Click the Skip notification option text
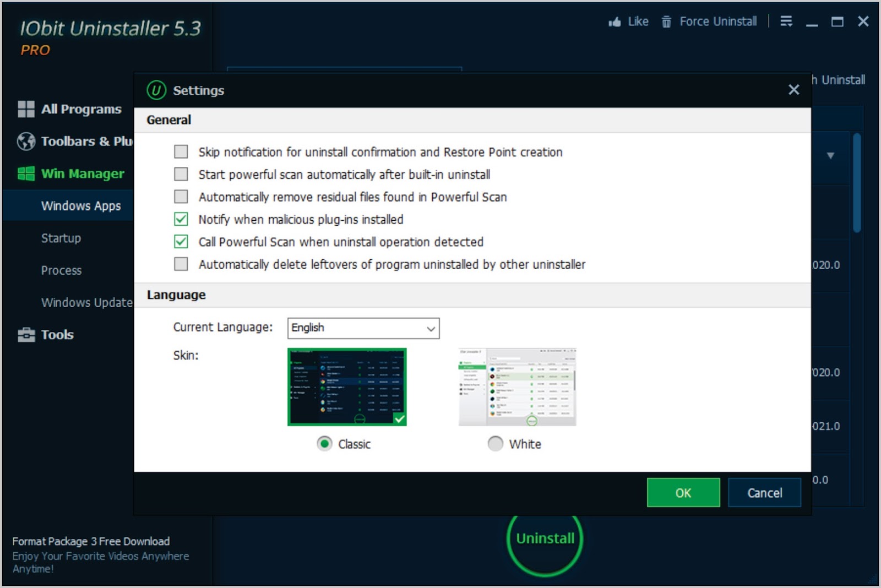 [x=380, y=152]
